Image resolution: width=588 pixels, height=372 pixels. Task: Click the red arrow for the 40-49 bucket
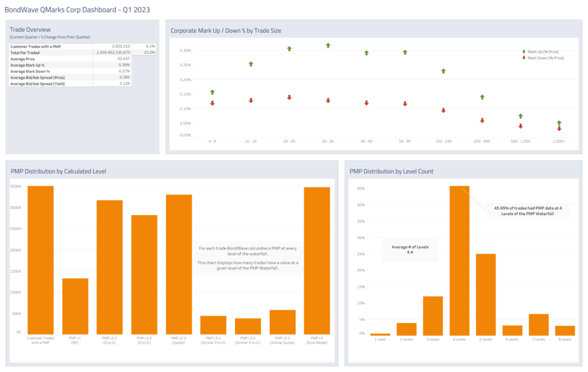click(366, 102)
